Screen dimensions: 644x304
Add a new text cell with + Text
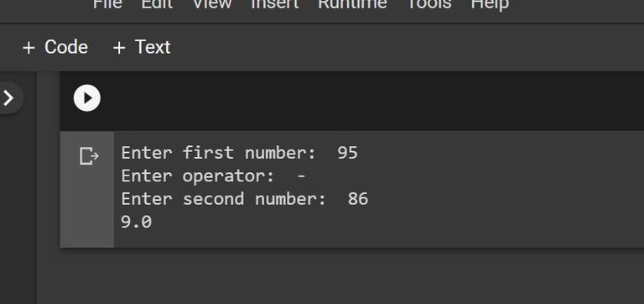click(x=142, y=47)
